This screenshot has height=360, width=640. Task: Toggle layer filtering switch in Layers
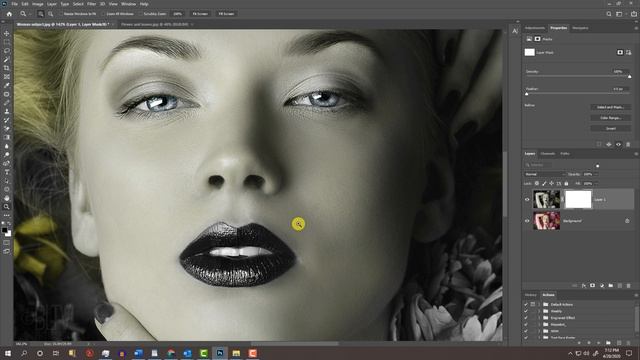click(x=598, y=166)
